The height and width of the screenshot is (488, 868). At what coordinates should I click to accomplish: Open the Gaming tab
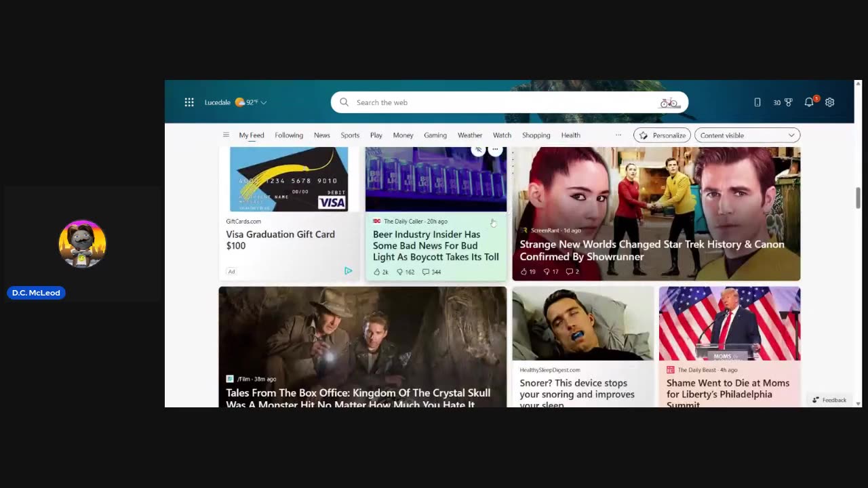[435, 136]
